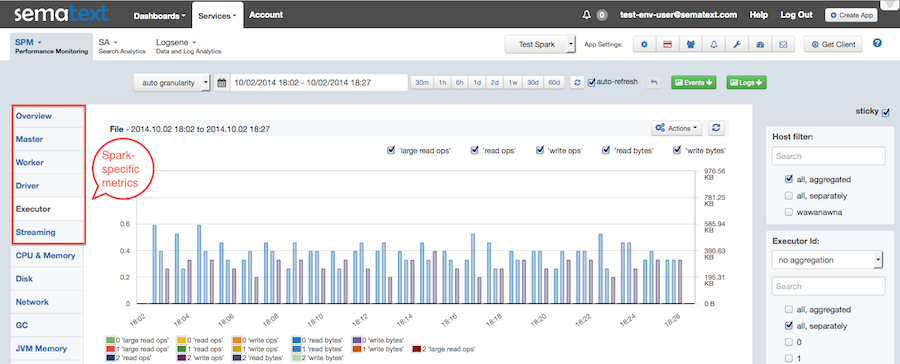Click the orange 0 'write ops' legend swatch

point(236,340)
